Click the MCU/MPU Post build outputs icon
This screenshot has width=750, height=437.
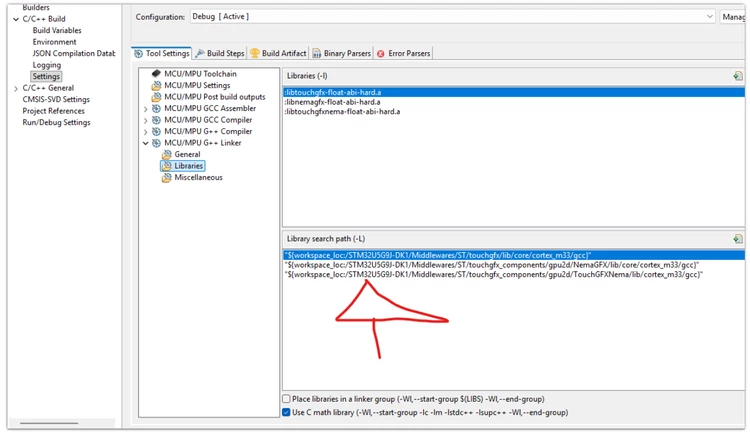(156, 97)
